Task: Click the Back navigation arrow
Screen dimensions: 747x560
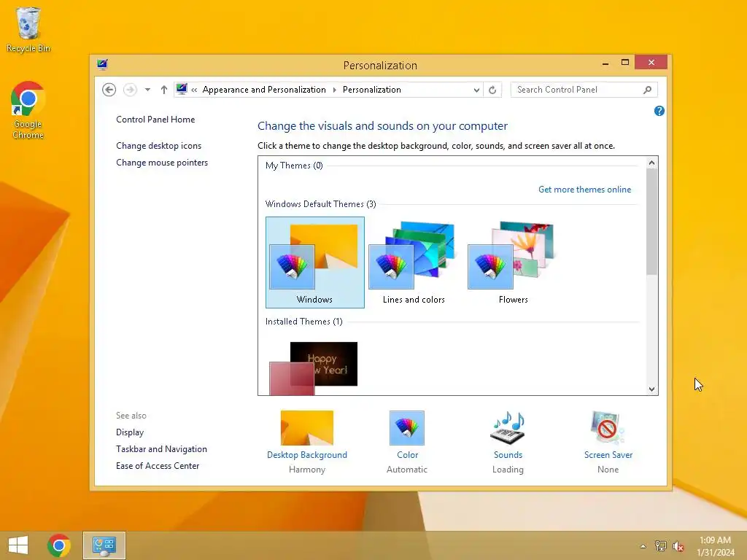Action: coord(109,90)
